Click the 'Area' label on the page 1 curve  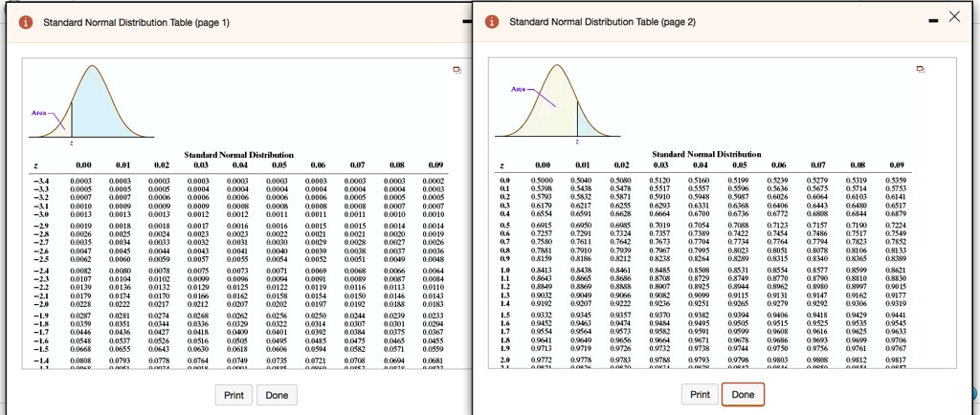click(38, 114)
